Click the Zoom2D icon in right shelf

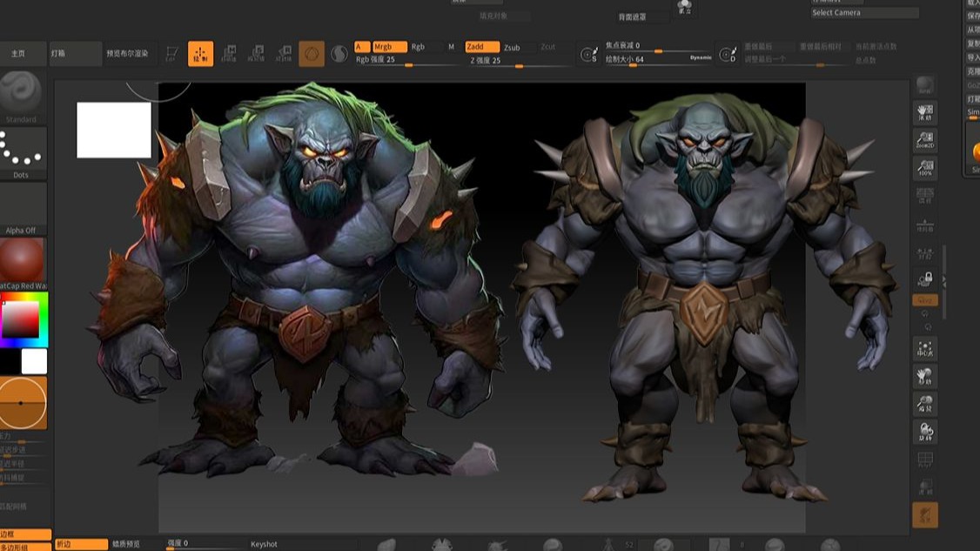click(925, 141)
